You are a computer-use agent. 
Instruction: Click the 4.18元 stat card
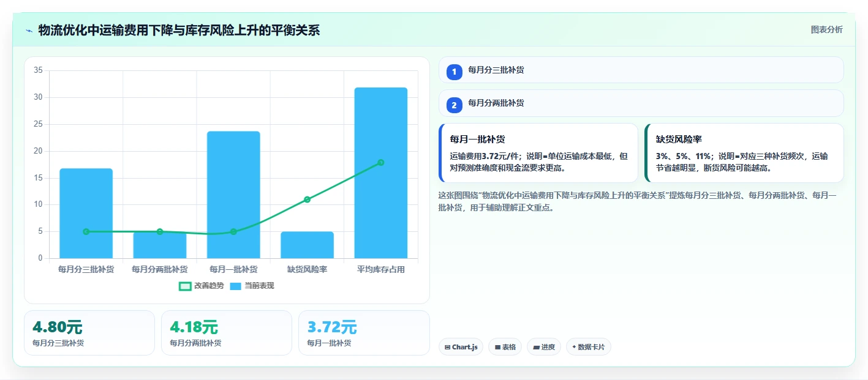point(227,333)
